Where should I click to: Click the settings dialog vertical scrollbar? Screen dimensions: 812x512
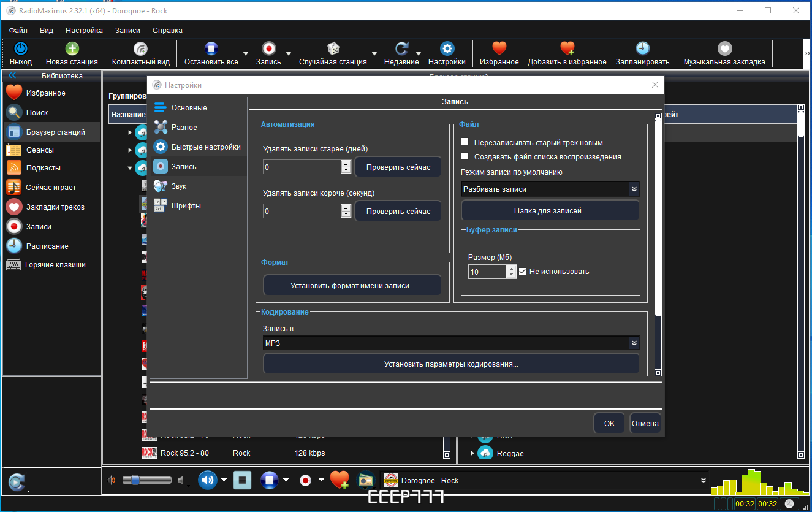coord(658,243)
